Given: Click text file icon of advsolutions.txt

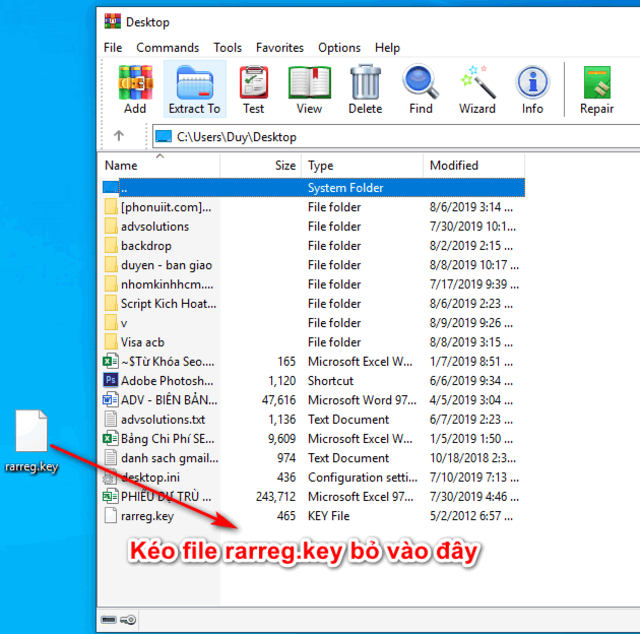Looking at the screenshot, I should click(110, 420).
